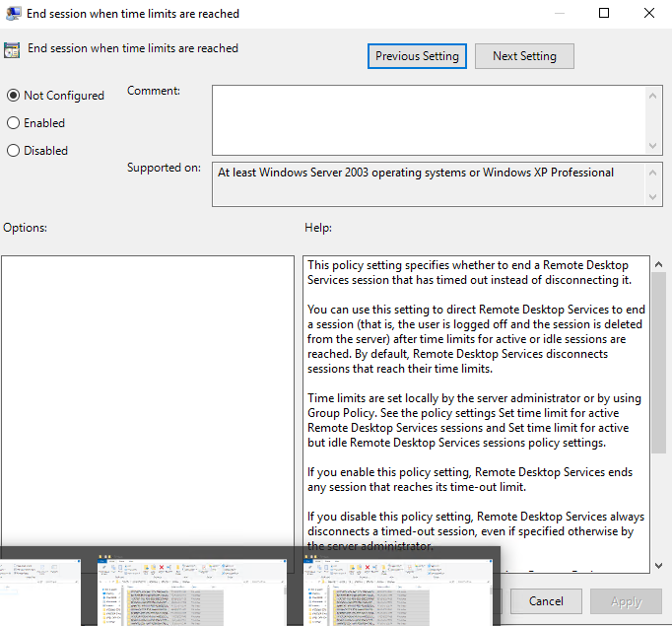Viewport: 672px width, 626px height.
Task: Click the Supported on text field
Action: [x=429, y=184]
